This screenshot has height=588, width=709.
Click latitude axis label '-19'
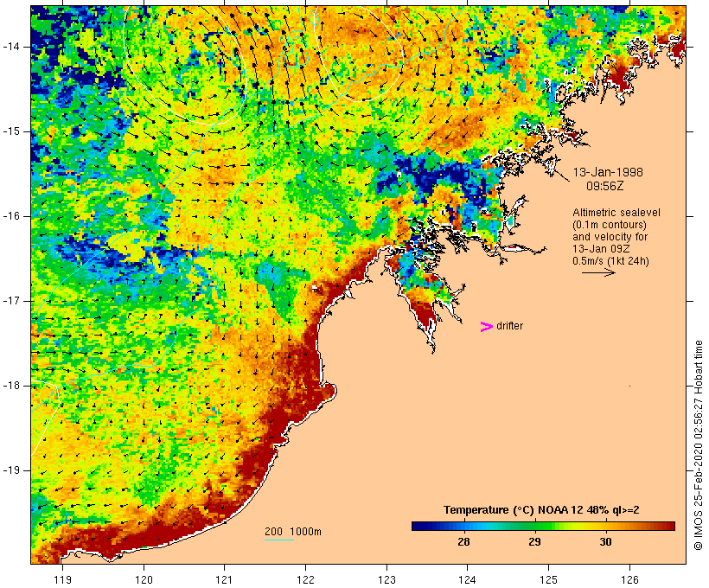[10, 470]
